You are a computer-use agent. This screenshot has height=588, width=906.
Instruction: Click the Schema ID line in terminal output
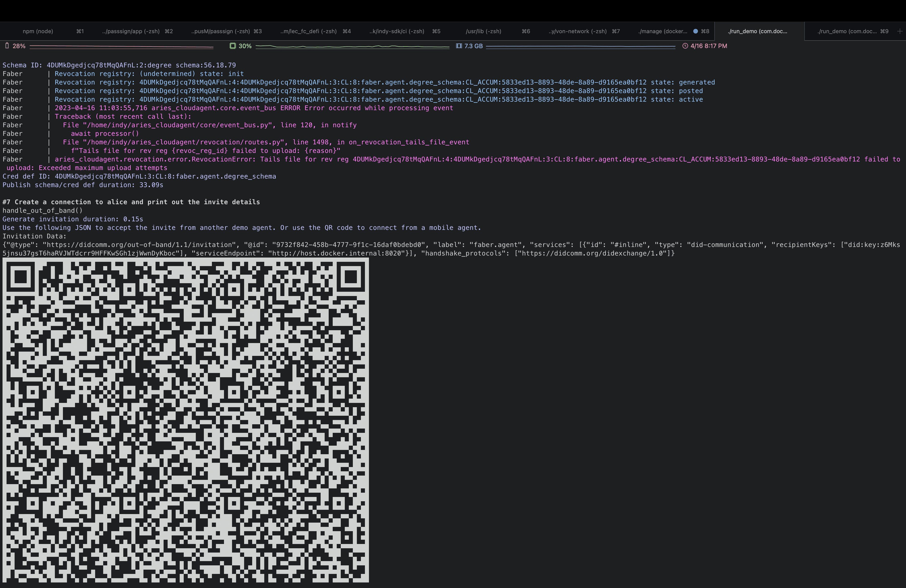click(x=119, y=65)
